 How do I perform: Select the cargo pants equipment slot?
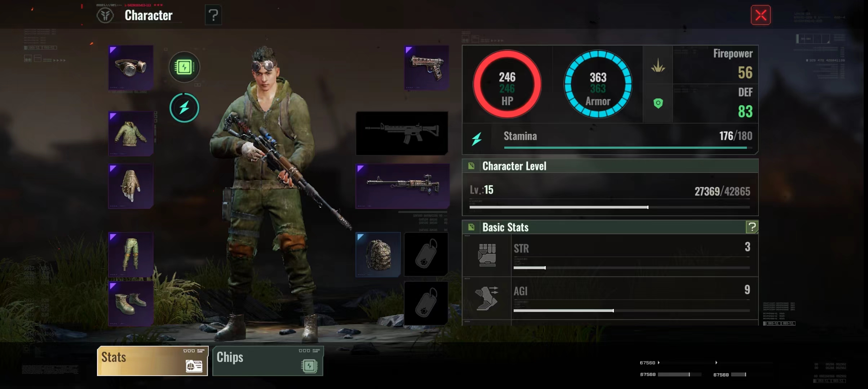131,255
